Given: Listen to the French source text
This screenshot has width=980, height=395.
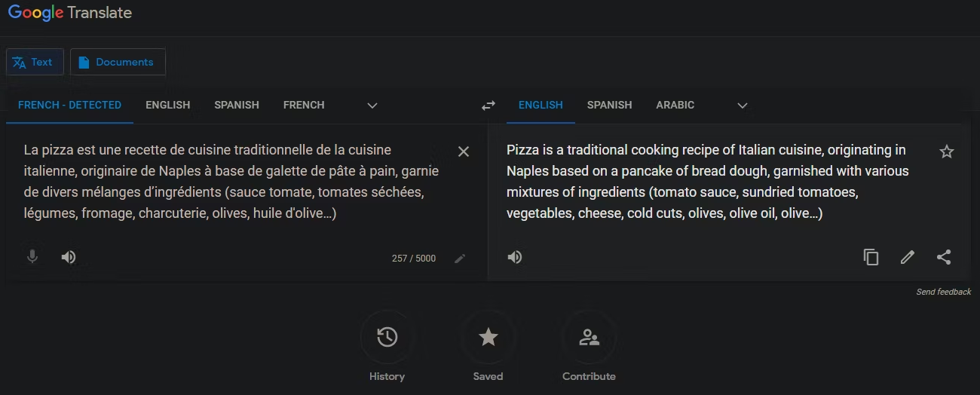Looking at the screenshot, I should click(69, 257).
